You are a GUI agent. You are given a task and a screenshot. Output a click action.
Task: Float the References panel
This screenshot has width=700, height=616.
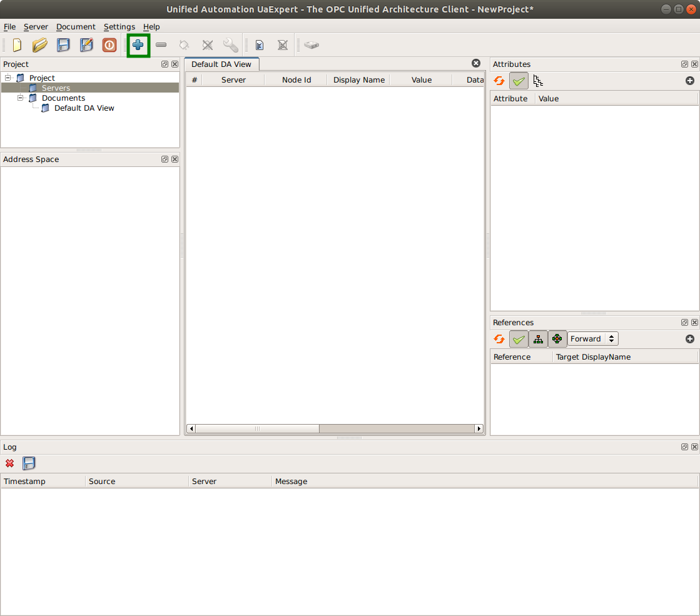click(684, 322)
